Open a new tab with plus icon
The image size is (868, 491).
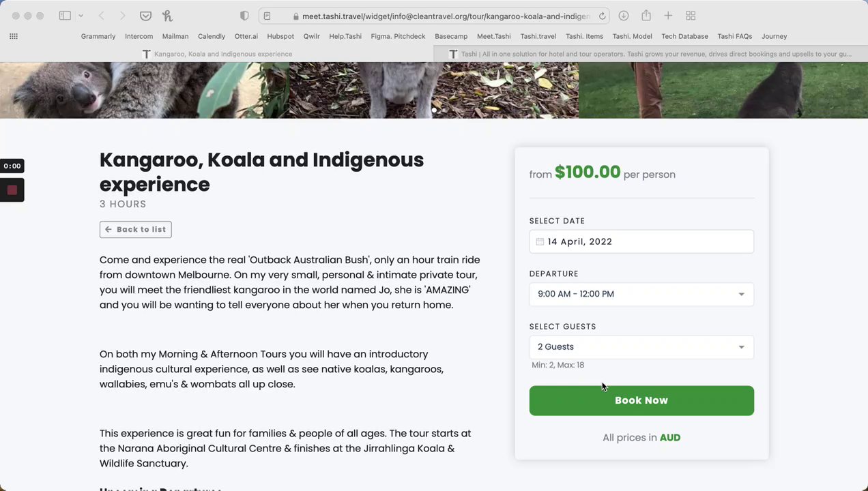pos(668,16)
